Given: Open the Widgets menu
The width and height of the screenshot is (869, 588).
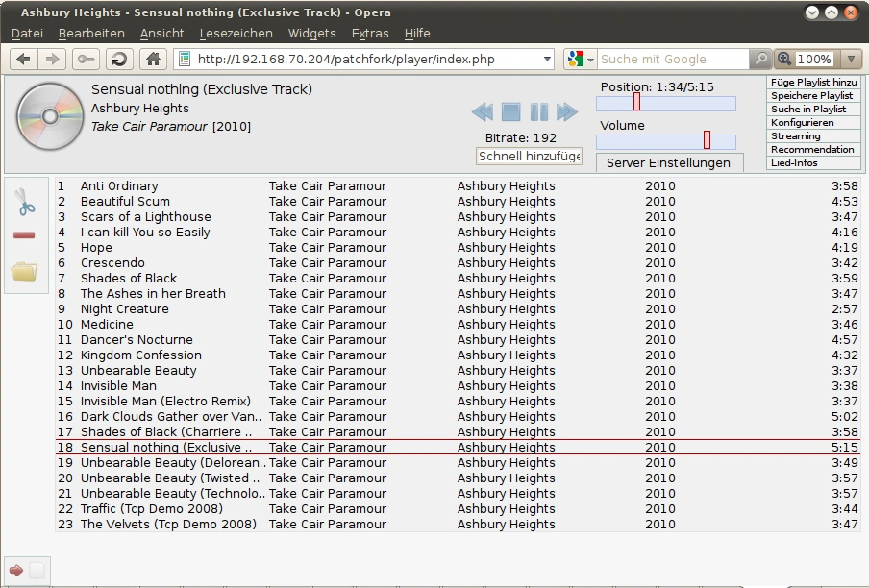Looking at the screenshot, I should [311, 33].
